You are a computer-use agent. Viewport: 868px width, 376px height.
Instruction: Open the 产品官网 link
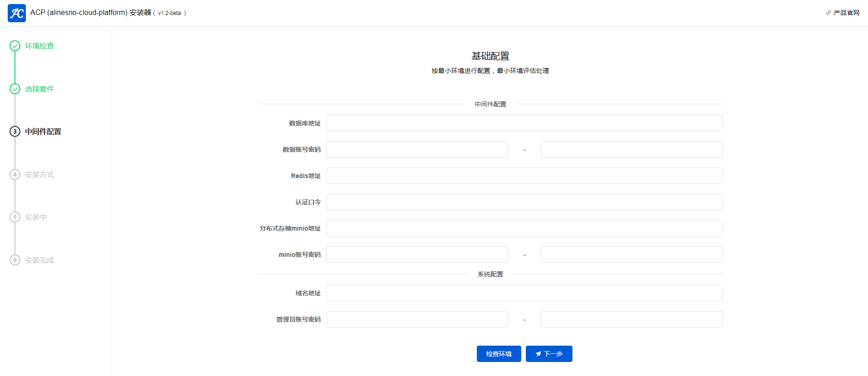(846, 13)
